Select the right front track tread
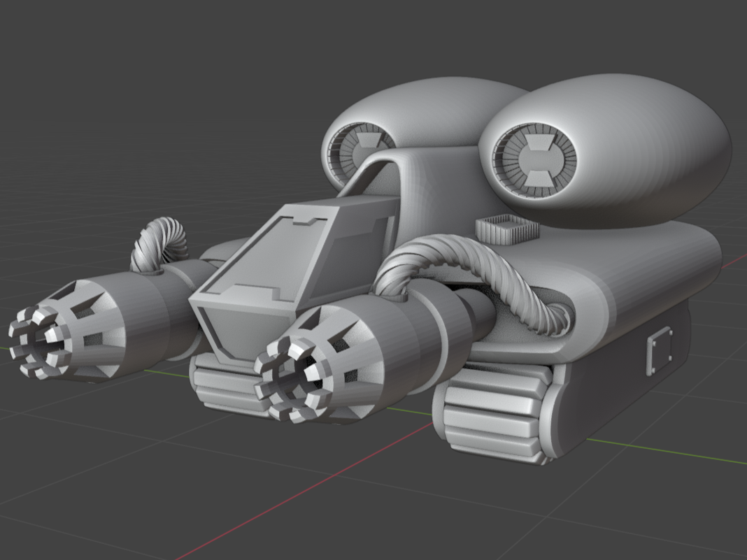Image resolution: width=747 pixels, height=560 pixels. click(x=490, y=419)
